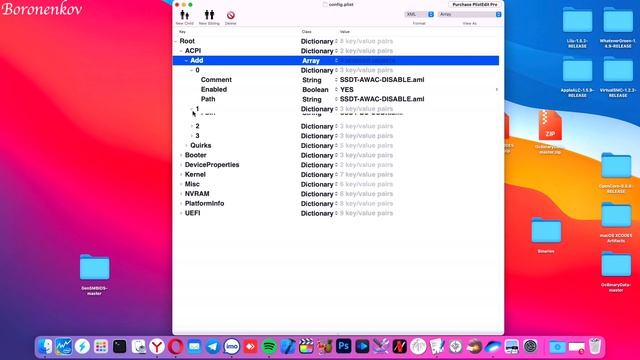Expand the DeviceProperties dictionary node
640x360 pixels.
point(181,165)
